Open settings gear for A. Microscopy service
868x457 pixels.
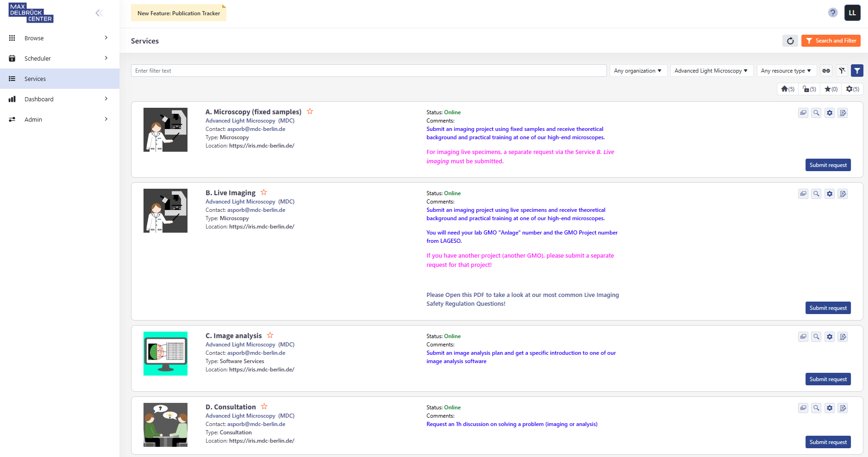[x=830, y=113]
